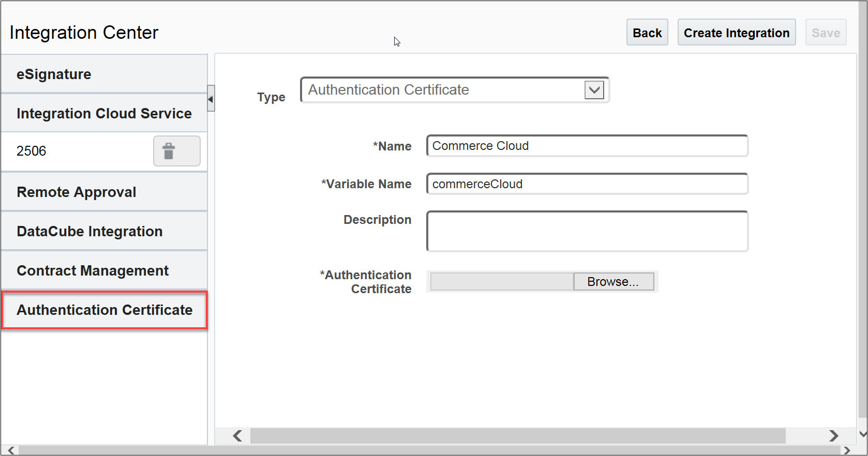Viewport: 868px width, 456px height.
Task: Open the eSignature section
Action: click(104, 74)
